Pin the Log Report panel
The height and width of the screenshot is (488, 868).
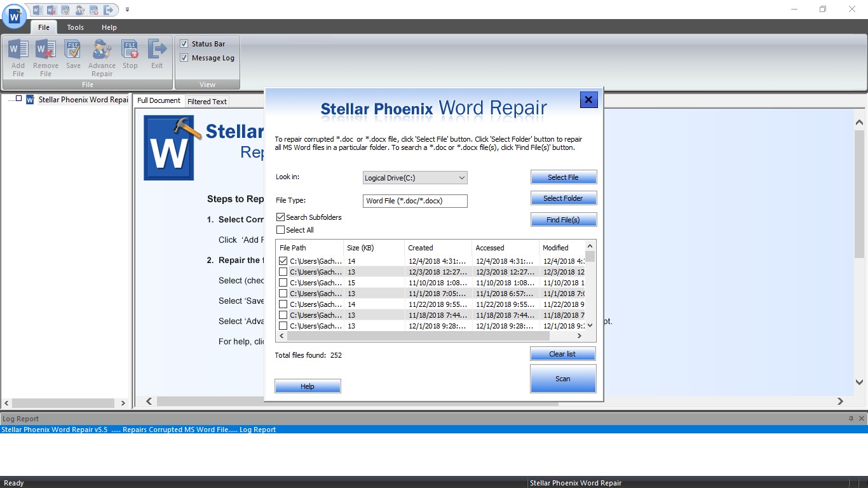click(x=851, y=419)
